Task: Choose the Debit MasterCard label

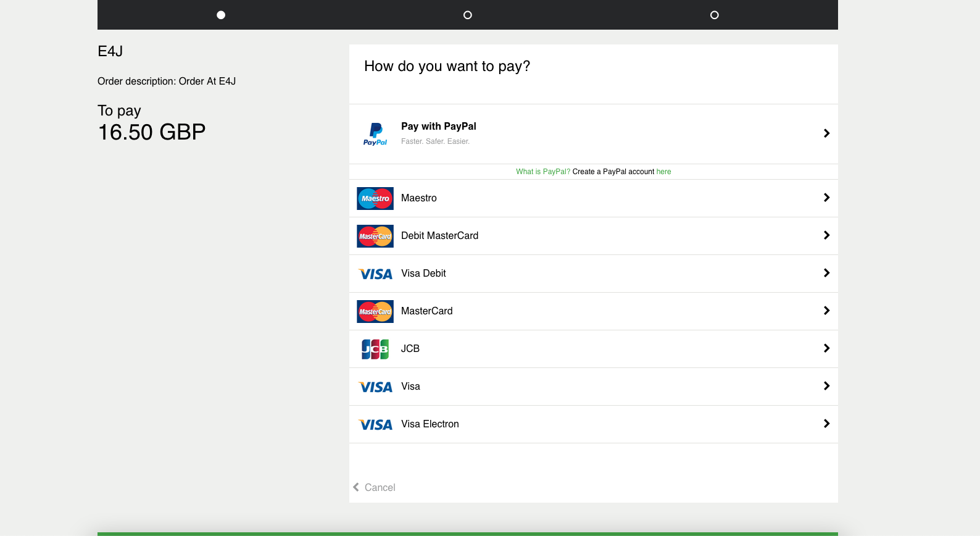Action: (x=439, y=235)
